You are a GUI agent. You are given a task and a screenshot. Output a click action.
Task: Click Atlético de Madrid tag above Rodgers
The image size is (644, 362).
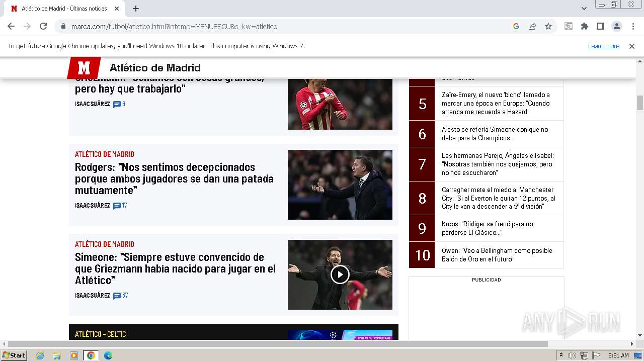[105, 154]
